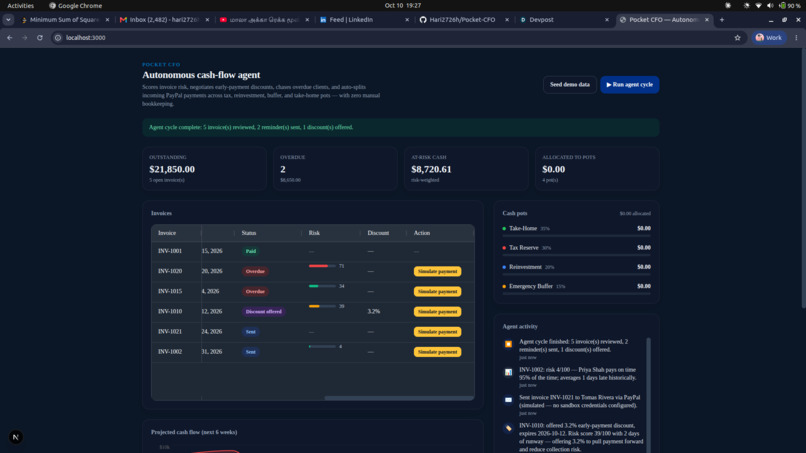
Task: Click the orange dot beside Emergency Buffer
Action: pyautogui.click(x=504, y=286)
